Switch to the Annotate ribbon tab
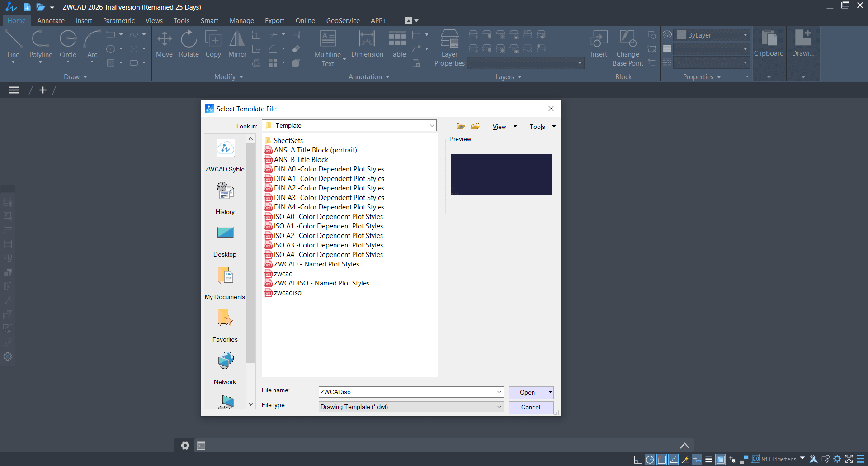 pos(51,21)
